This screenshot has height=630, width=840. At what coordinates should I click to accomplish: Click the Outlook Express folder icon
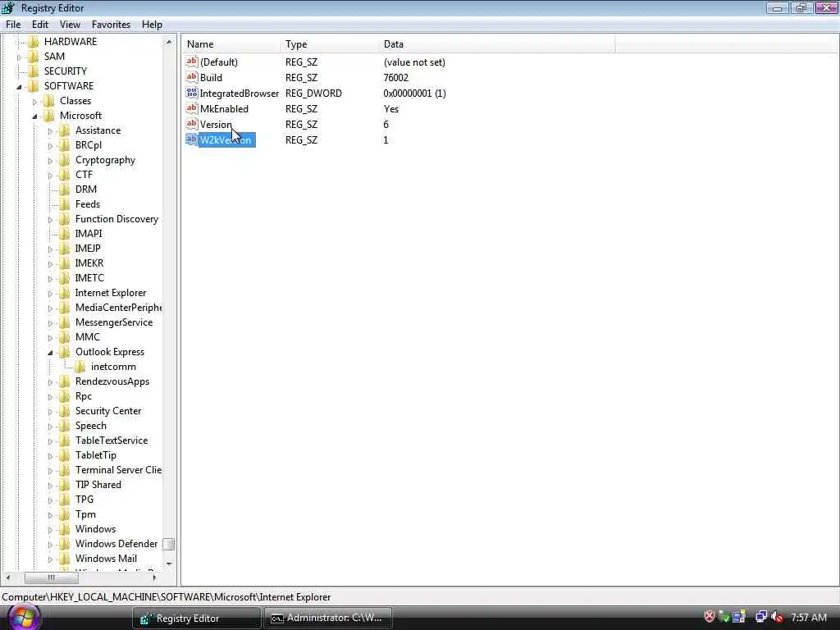tap(65, 352)
